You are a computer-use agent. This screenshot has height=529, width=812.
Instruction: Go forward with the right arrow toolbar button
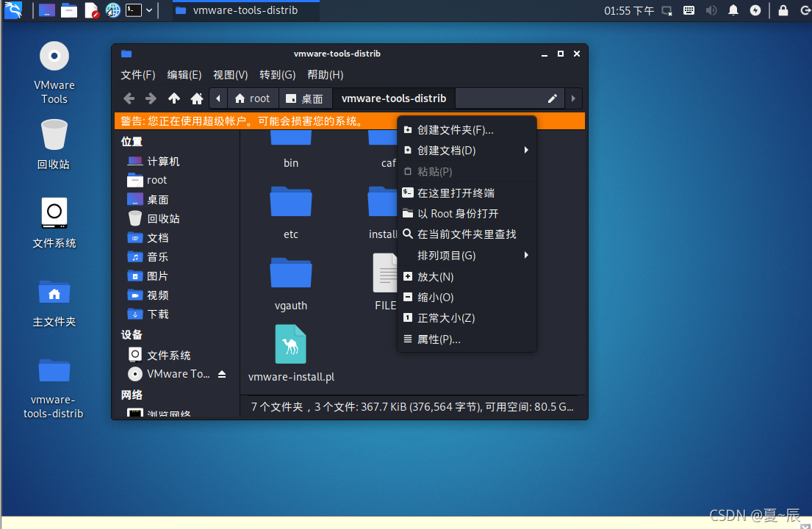151,98
